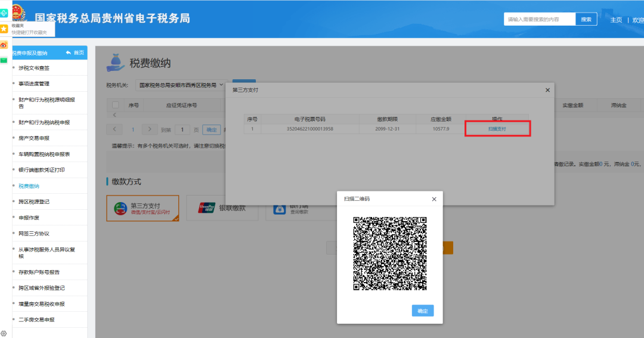The height and width of the screenshot is (338, 644).
Task: Click the 应征凭证序号 column header
Action: coord(181,106)
